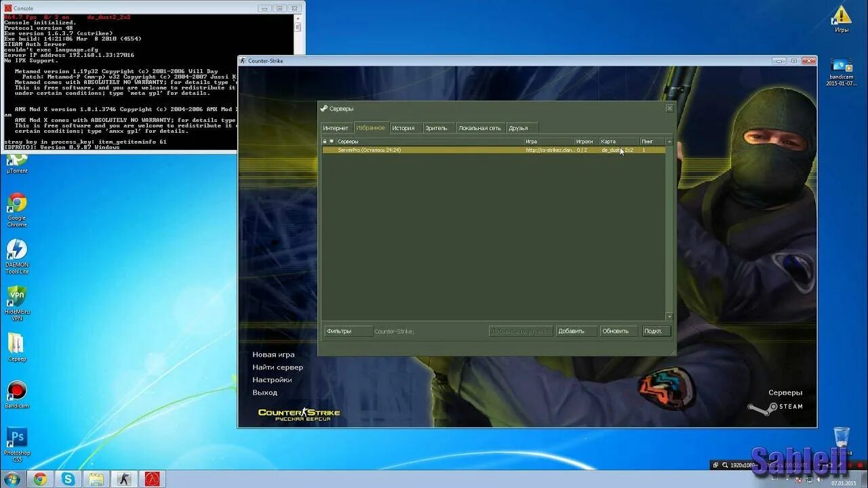
Task: Close the Серверы dialog
Action: tap(669, 108)
